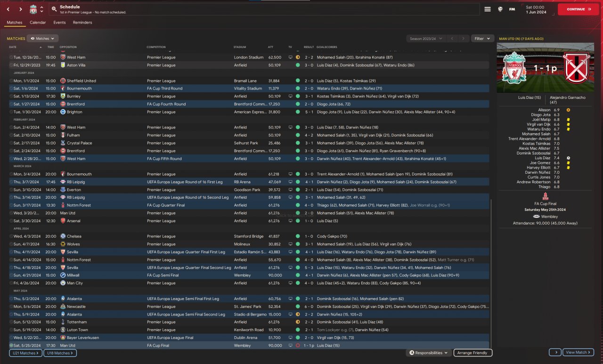Click the Millwall club badge

click(63, 275)
